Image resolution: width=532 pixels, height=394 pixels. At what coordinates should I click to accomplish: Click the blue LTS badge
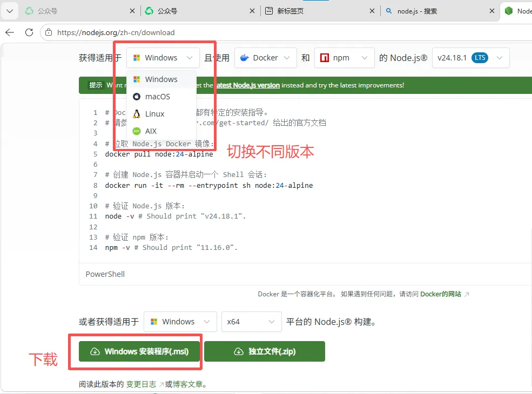tap(480, 58)
